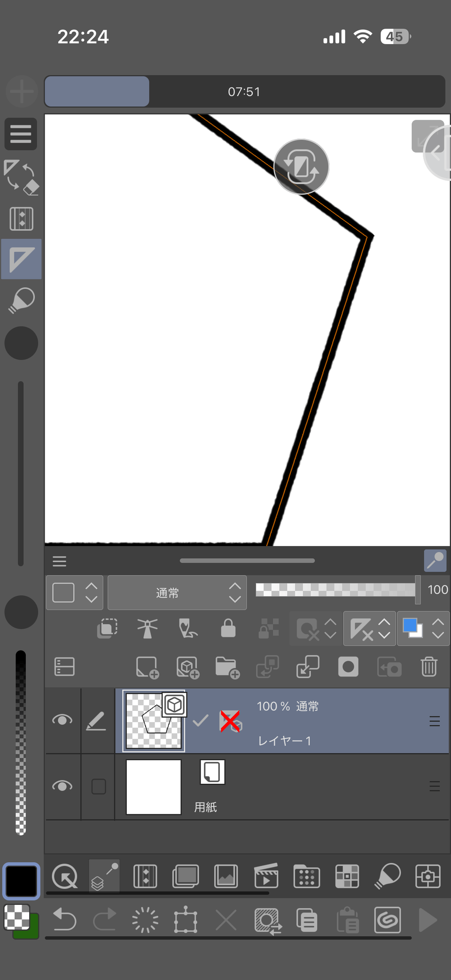
Task: Open the brush palette tab in the bottom bar
Action: [388, 876]
